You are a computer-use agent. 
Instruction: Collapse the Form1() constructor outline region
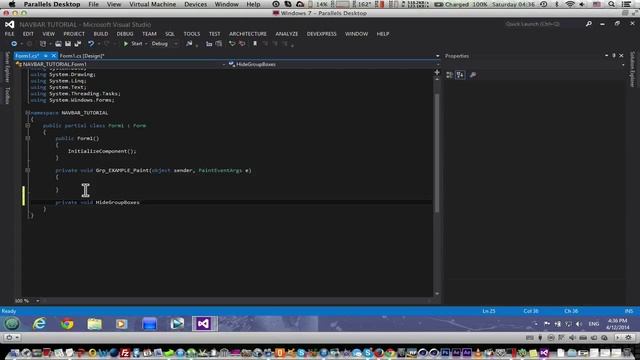coord(27,138)
